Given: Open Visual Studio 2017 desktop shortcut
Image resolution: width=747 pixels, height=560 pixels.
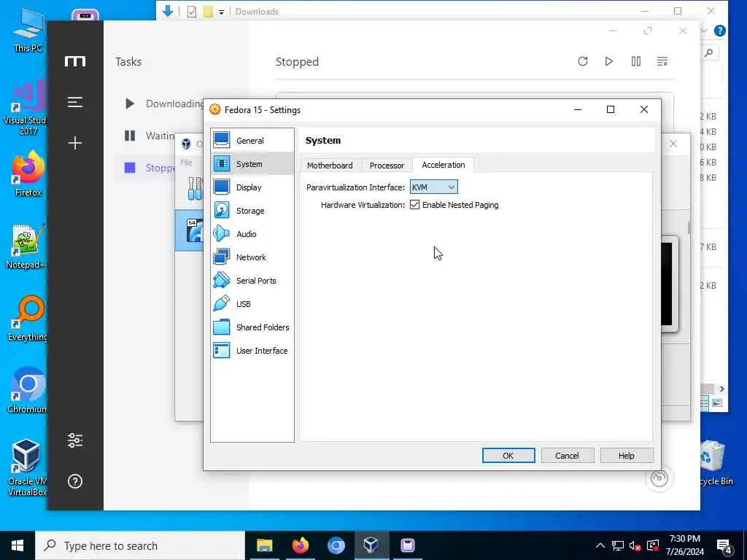Looking at the screenshot, I should coord(25,108).
